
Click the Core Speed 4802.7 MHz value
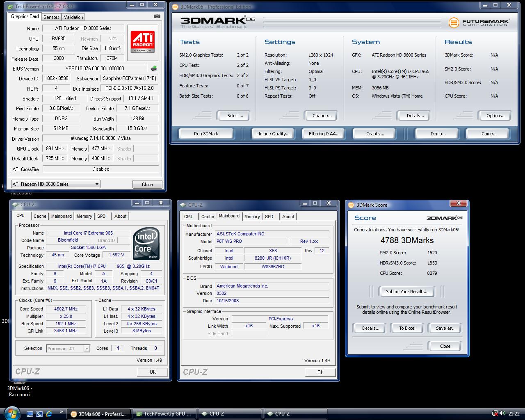[66, 309]
